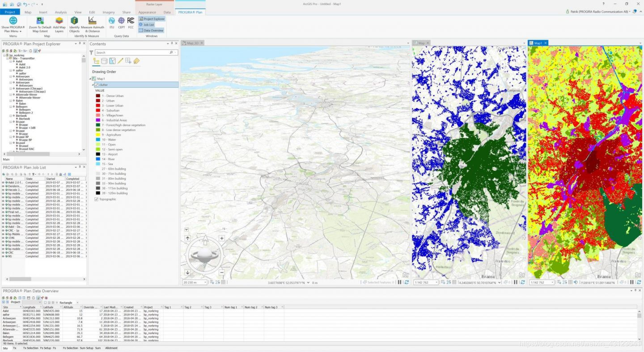Select the Identify Objects tool

coord(74,25)
